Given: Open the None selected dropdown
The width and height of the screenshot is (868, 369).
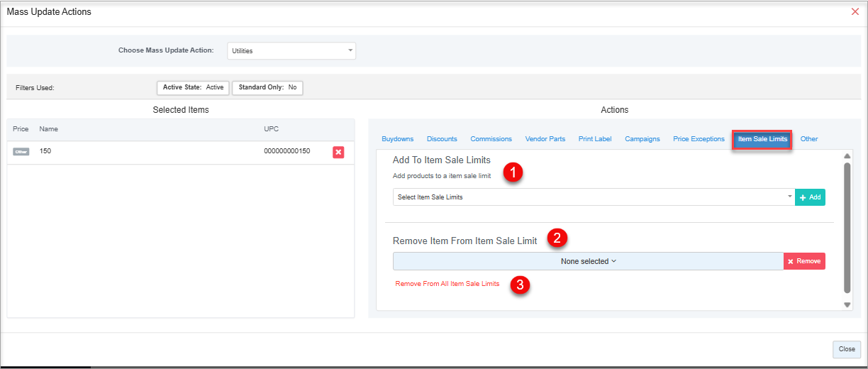Looking at the screenshot, I should (x=588, y=261).
